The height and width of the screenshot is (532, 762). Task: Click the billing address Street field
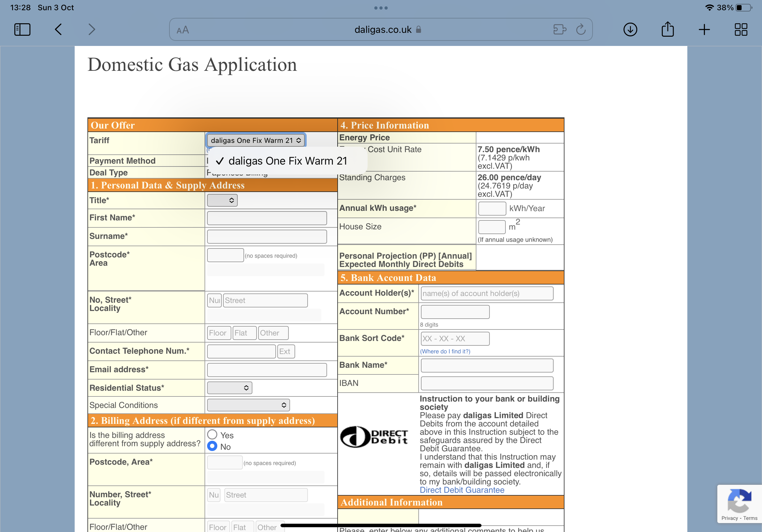click(x=266, y=495)
